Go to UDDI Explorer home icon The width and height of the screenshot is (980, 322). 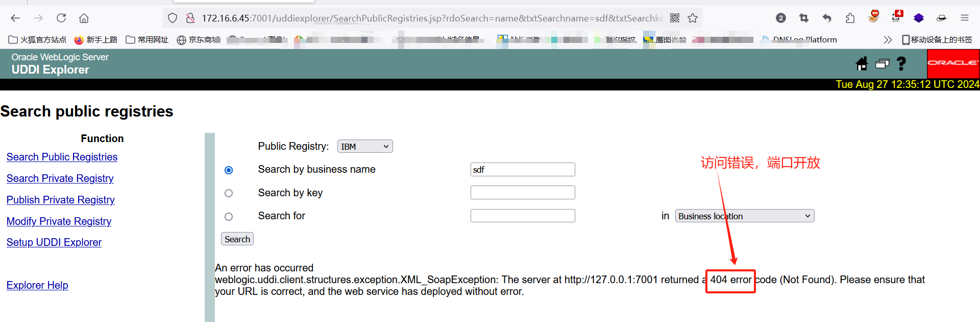coord(862,64)
